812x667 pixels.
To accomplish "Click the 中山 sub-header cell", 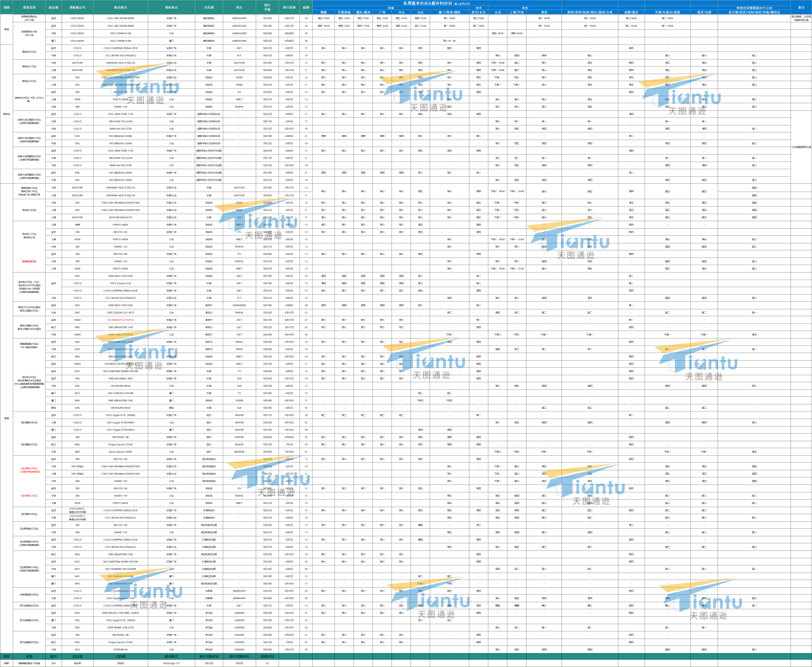I will [402, 12].
